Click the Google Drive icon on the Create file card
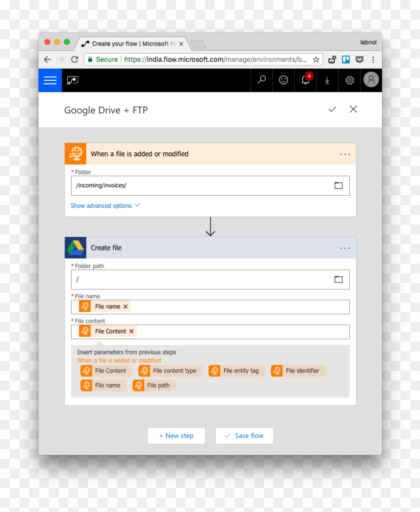The width and height of the screenshot is (420, 512). [x=76, y=247]
